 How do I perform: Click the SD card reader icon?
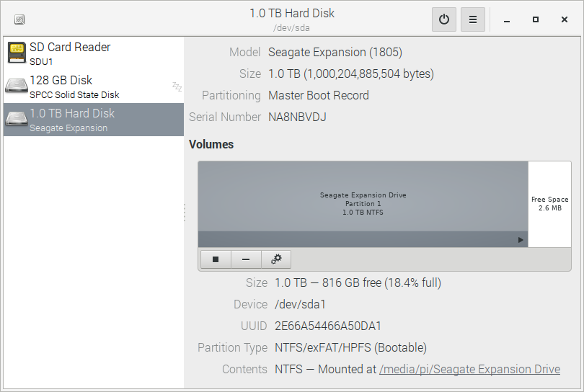(17, 53)
